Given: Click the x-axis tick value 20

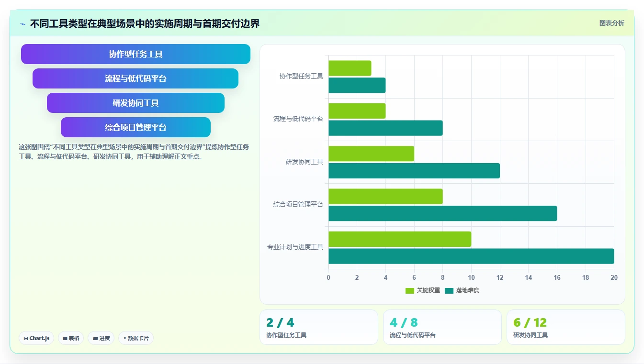Looking at the screenshot, I should click(x=614, y=277).
